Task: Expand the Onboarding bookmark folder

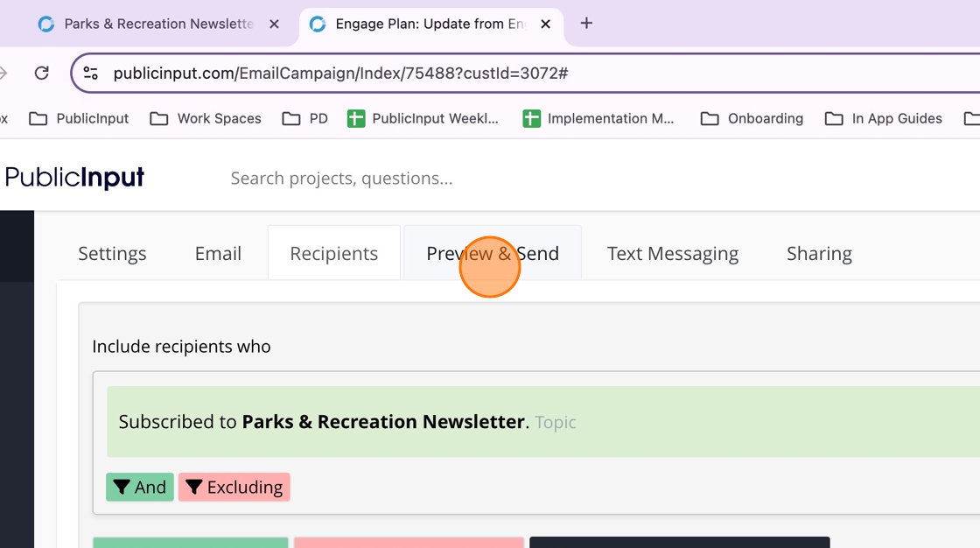Action: coord(752,118)
